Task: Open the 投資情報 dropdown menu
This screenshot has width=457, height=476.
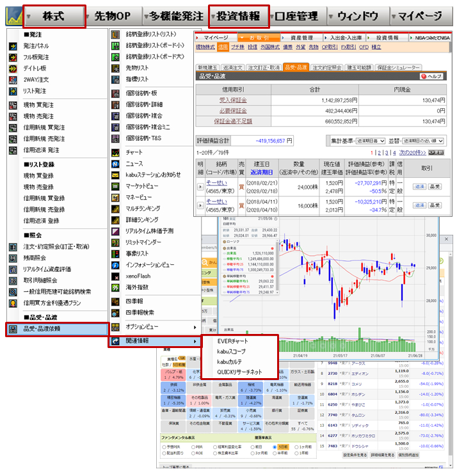Action: point(239,16)
